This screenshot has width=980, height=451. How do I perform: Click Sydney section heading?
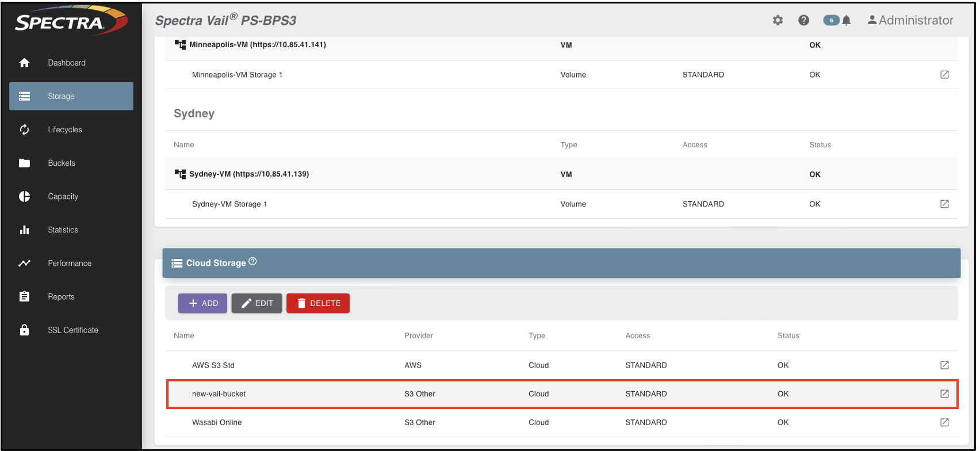coord(194,113)
